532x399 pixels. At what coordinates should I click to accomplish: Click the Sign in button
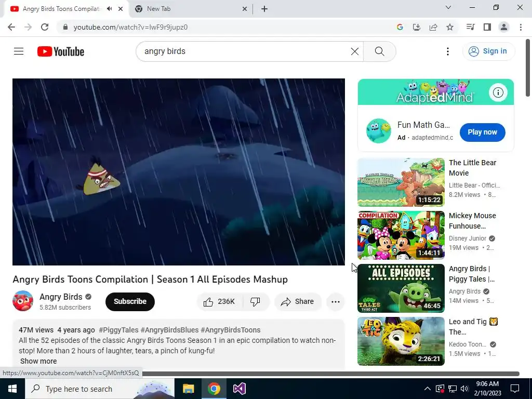click(488, 51)
